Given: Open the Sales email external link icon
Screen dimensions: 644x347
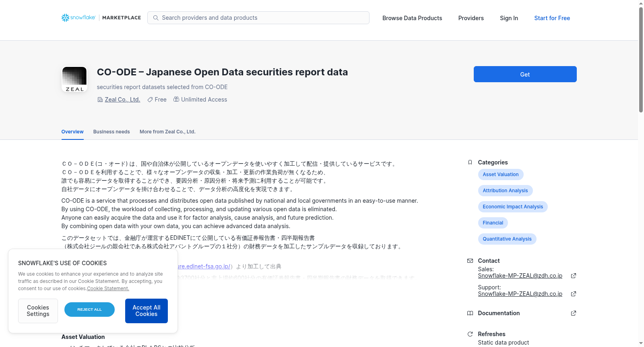Looking at the screenshot, I should (574, 276).
